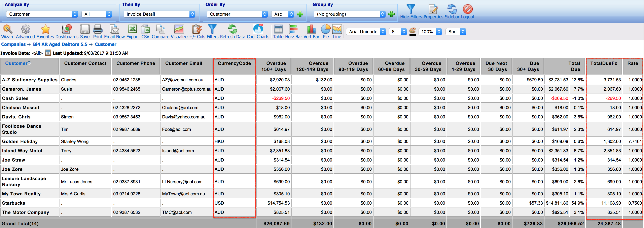The image size is (644, 228).
Task: Open the Scrl dropdown
Action: tap(456, 32)
